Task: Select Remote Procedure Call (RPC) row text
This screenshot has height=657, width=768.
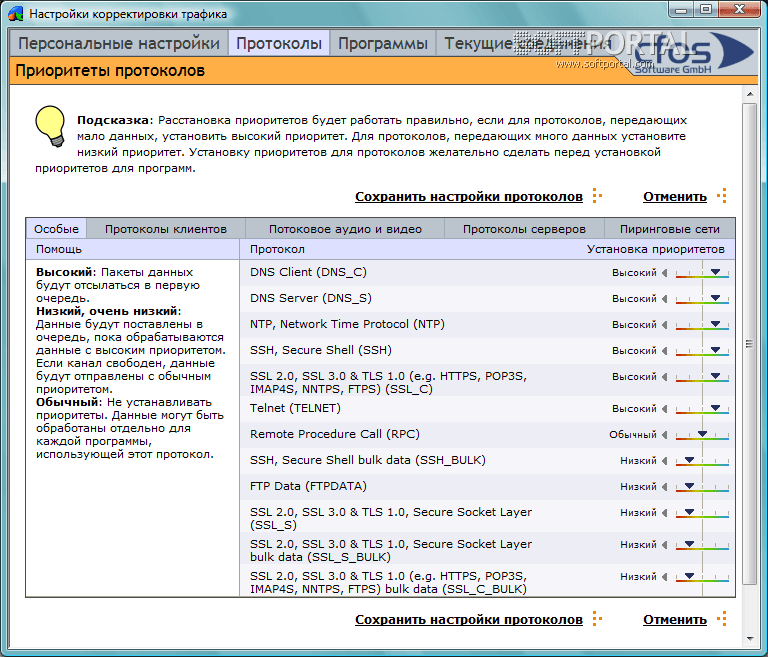Action: [335, 434]
